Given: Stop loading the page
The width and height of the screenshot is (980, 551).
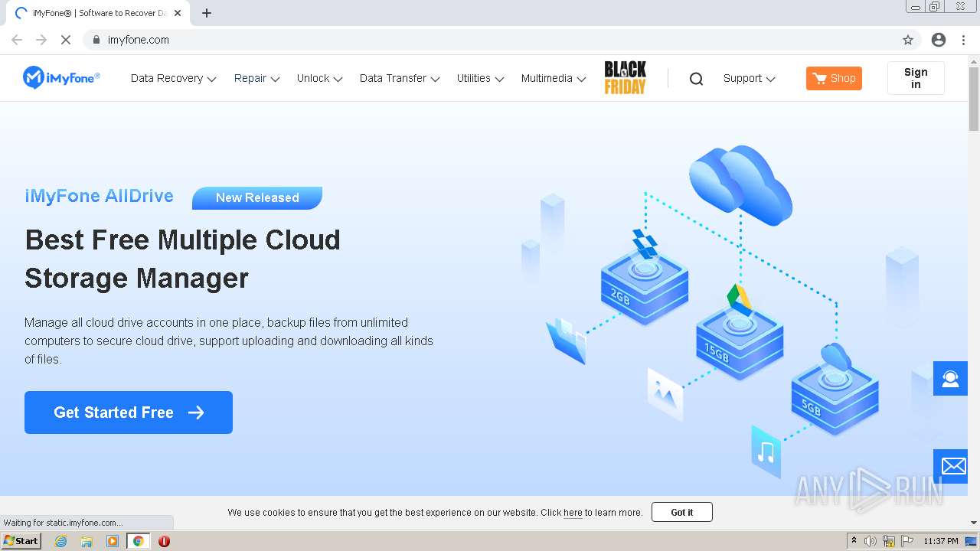Looking at the screenshot, I should tap(66, 40).
